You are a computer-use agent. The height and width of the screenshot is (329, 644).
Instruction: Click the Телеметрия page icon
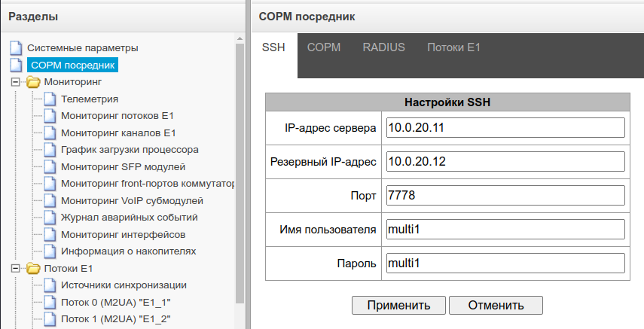pos(50,99)
